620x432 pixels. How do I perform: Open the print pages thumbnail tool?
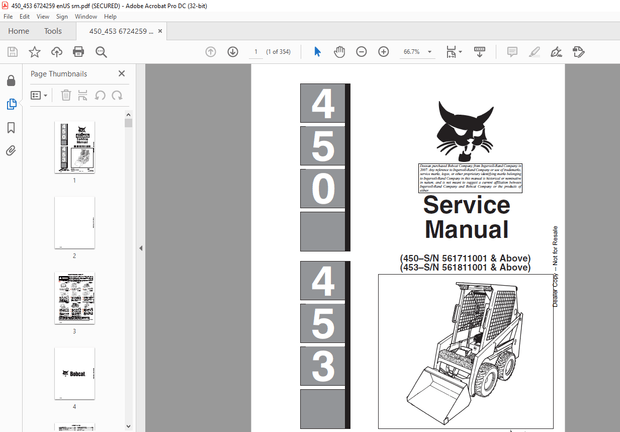[82, 95]
